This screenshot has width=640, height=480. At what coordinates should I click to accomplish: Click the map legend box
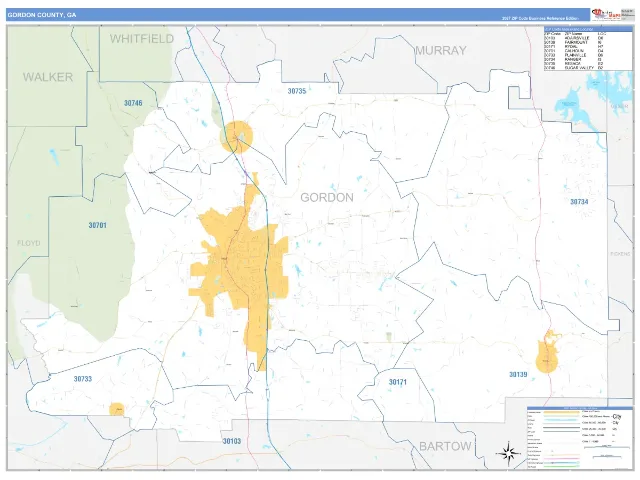(580, 438)
